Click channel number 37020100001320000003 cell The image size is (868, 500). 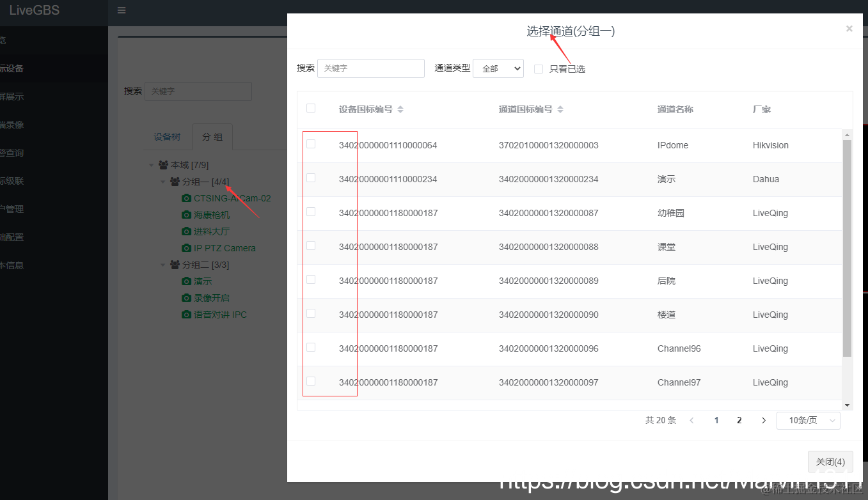549,145
